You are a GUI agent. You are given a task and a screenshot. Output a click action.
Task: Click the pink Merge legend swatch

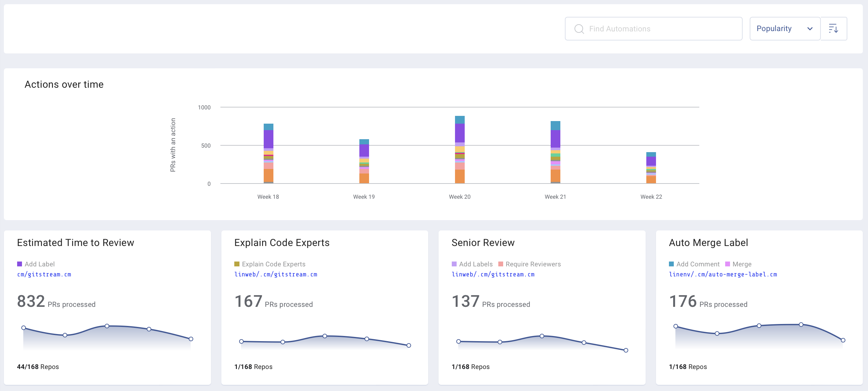[727, 264]
